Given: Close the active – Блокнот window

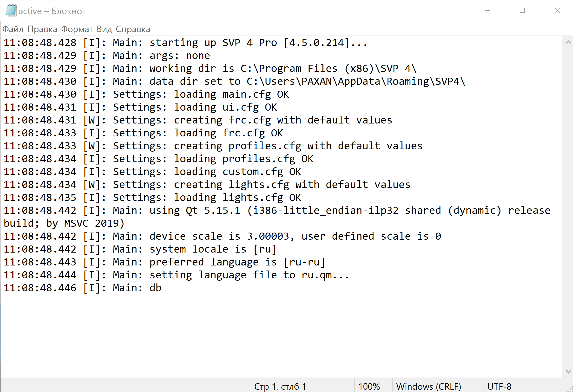Looking at the screenshot, I should [557, 11].
